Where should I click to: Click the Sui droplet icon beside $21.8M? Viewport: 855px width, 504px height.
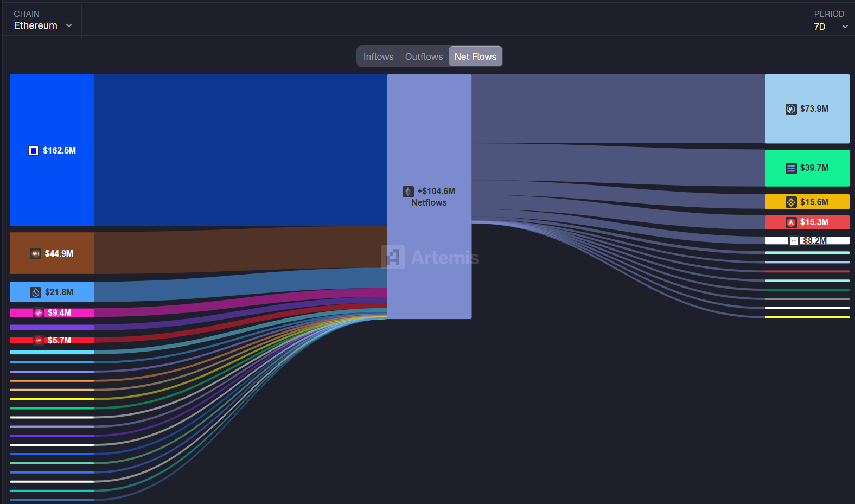click(36, 292)
